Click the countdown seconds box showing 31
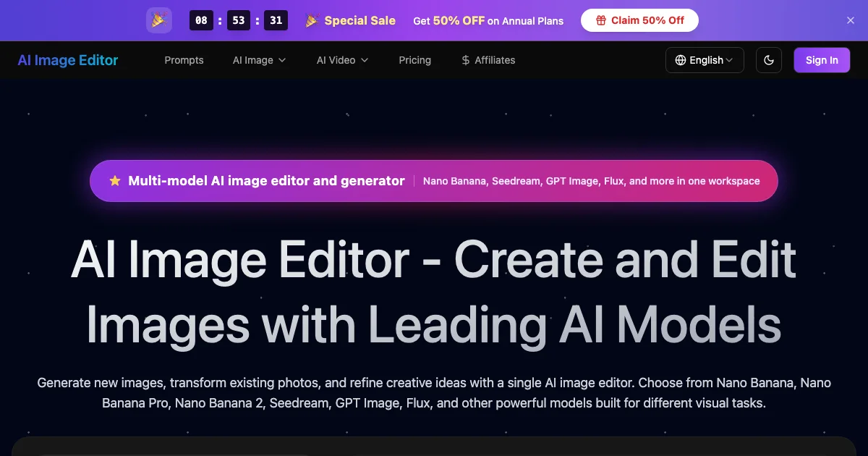 [276, 20]
